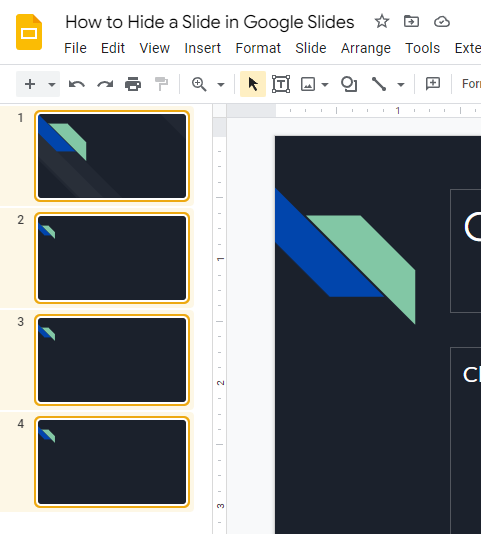Select slide 4 thumbnail in filmstrip
The height and width of the screenshot is (534, 481).
pos(112,462)
